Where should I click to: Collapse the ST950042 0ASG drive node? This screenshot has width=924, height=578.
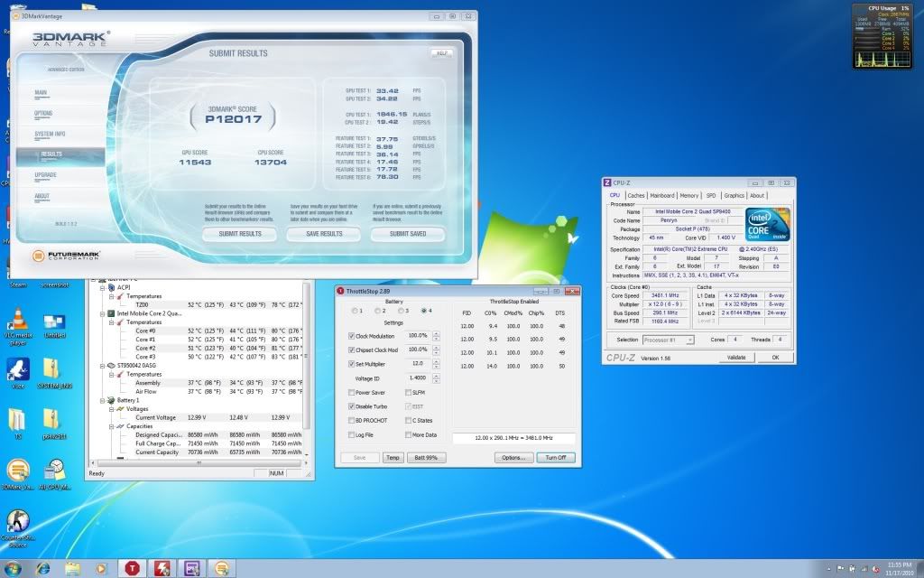click(102, 366)
